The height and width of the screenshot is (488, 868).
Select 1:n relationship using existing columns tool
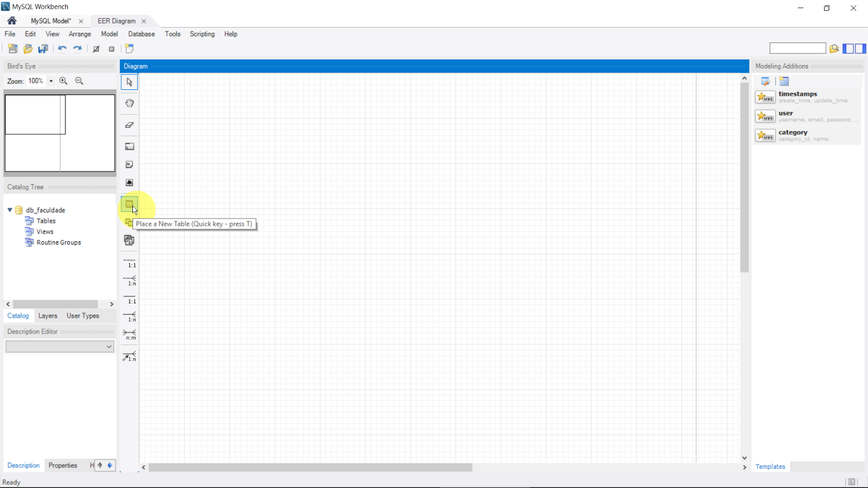coord(130,356)
